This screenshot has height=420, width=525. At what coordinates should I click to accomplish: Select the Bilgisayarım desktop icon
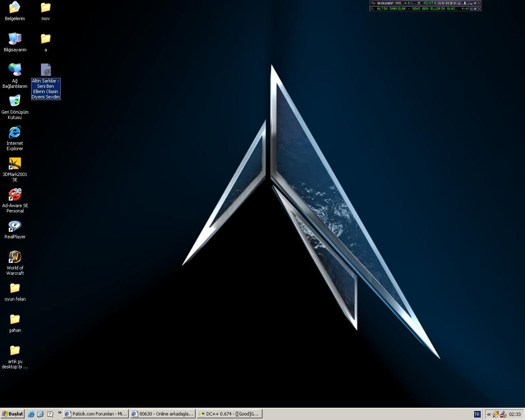pos(15,42)
